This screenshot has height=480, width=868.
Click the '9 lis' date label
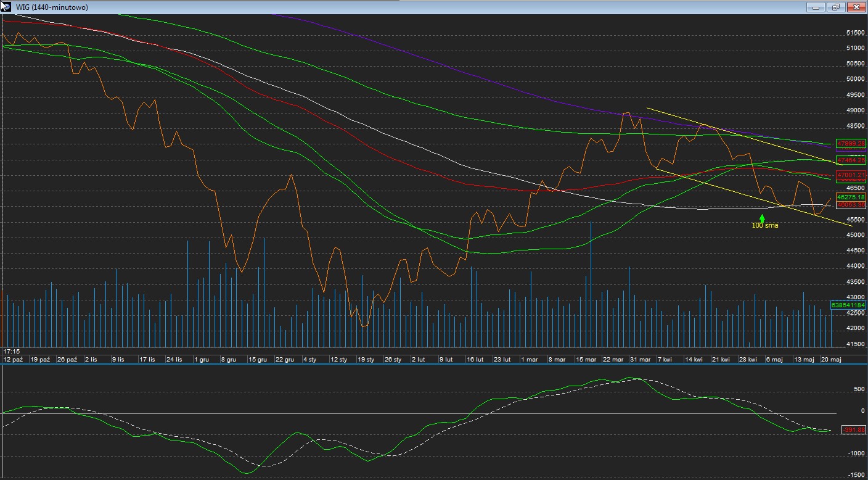(x=118, y=358)
